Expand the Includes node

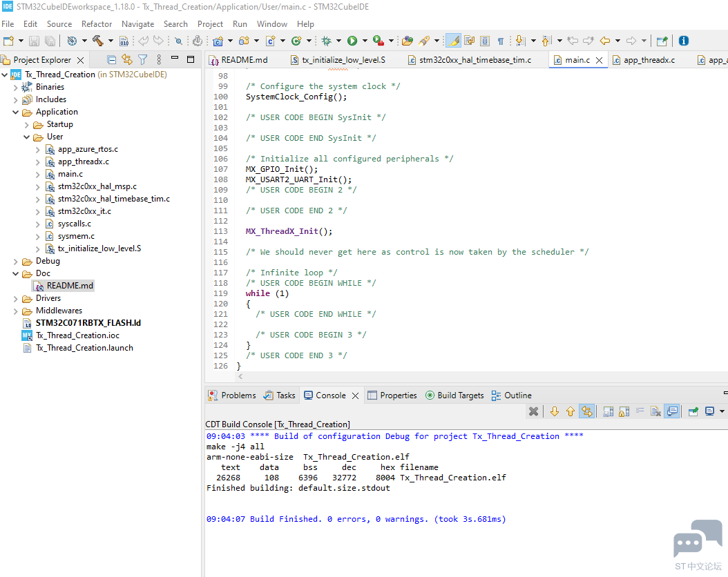(x=15, y=99)
